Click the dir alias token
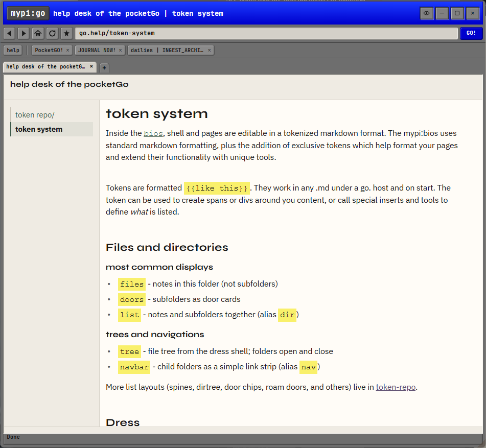Image resolution: width=486 pixels, height=448 pixels. 287,315
